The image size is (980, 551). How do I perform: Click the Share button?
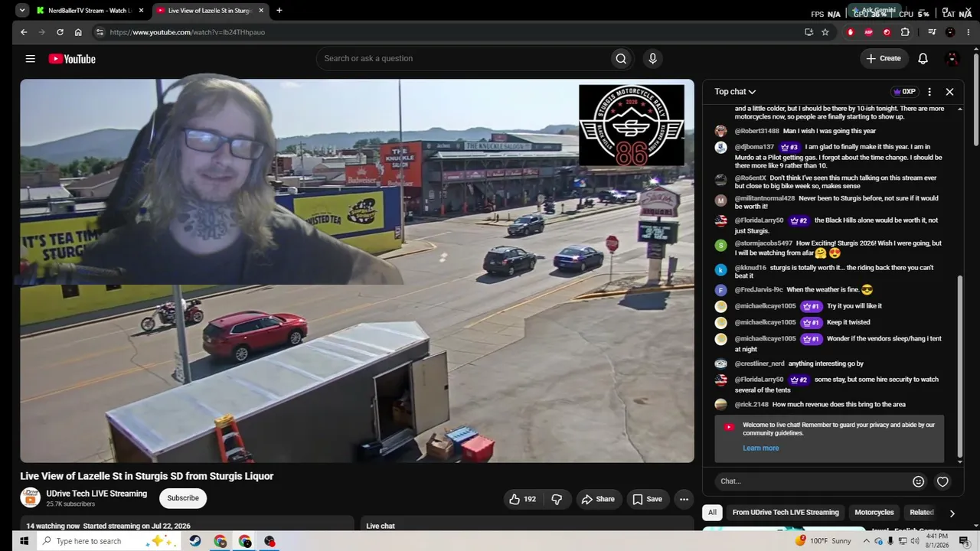tap(598, 499)
